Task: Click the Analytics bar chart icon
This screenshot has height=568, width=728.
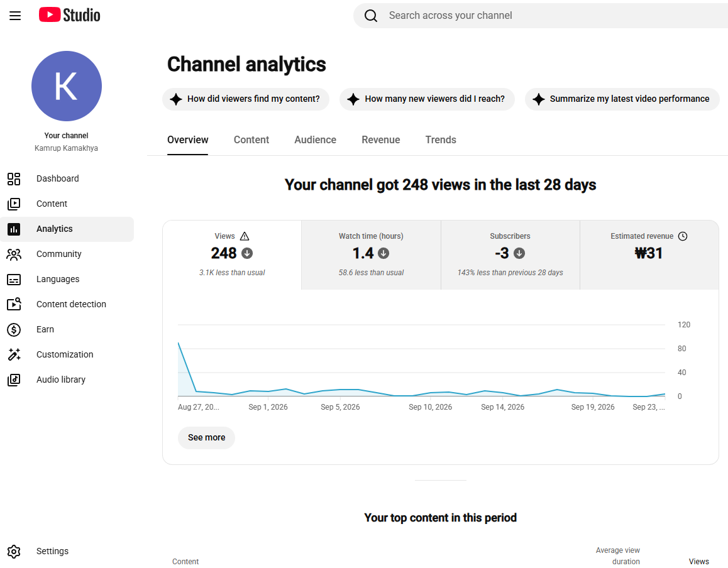Action: click(14, 229)
